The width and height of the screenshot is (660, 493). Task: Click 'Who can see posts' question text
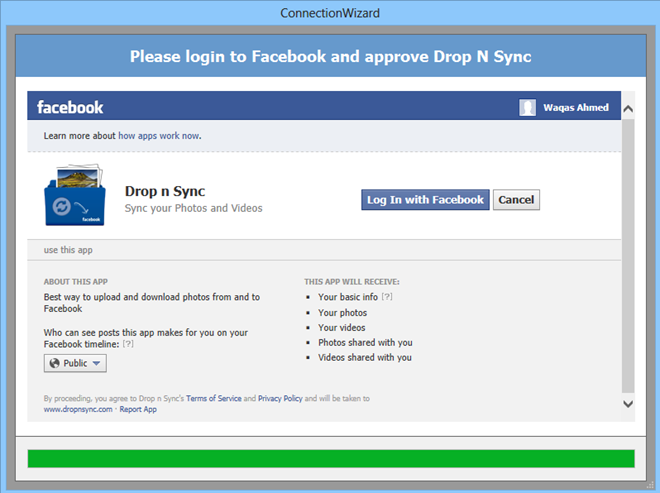click(x=146, y=338)
